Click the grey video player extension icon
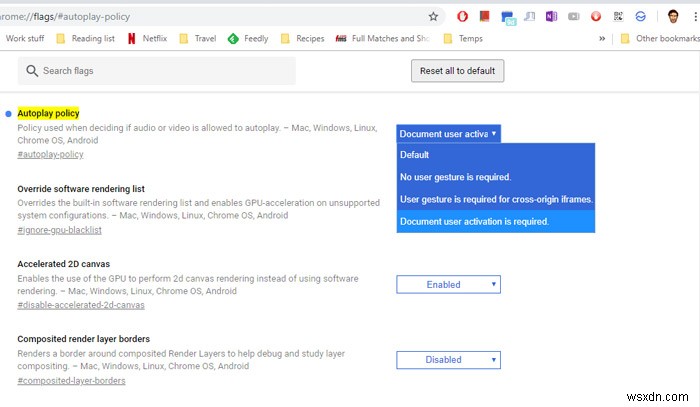Image resolution: width=700 pixels, height=407 pixels. (574, 17)
